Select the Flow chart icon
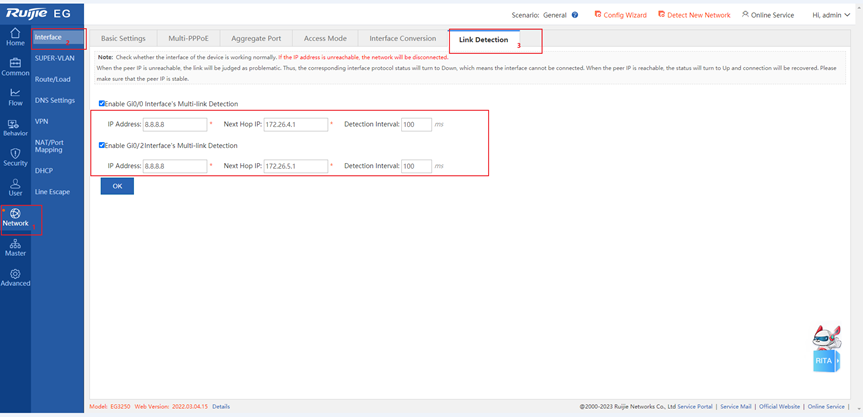Screen dimensions: 863x417 pyautogui.click(x=15, y=93)
